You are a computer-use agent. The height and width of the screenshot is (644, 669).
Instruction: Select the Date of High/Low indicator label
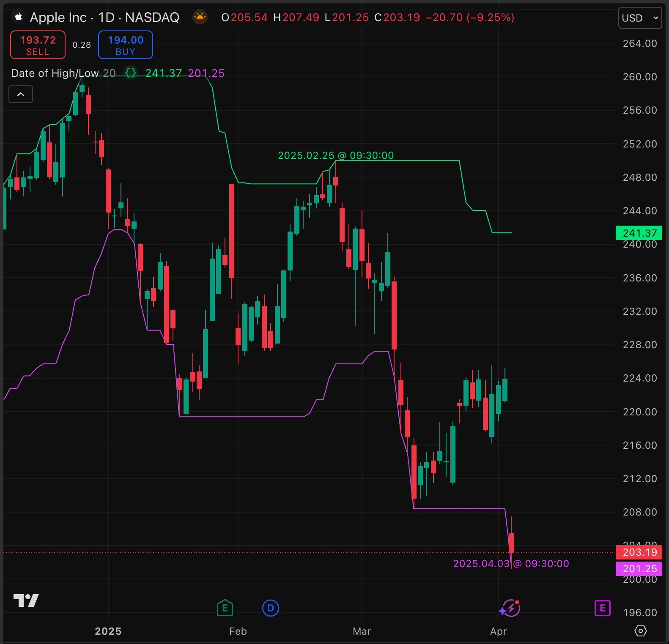tap(55, 73)
